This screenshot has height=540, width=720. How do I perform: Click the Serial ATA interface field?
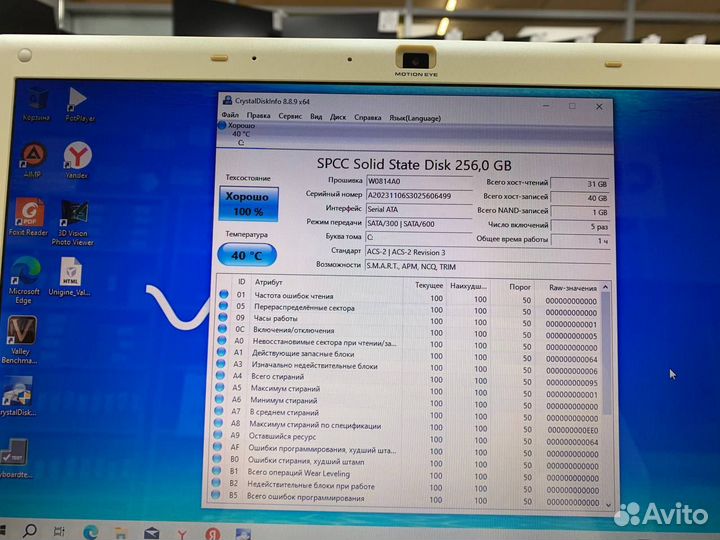tap(419, 209)
